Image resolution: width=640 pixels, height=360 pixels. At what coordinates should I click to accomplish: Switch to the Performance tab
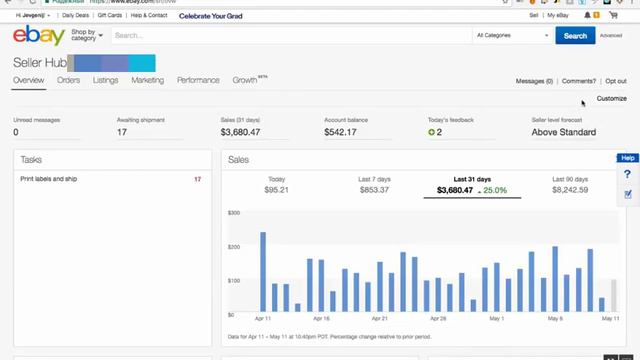198,80
